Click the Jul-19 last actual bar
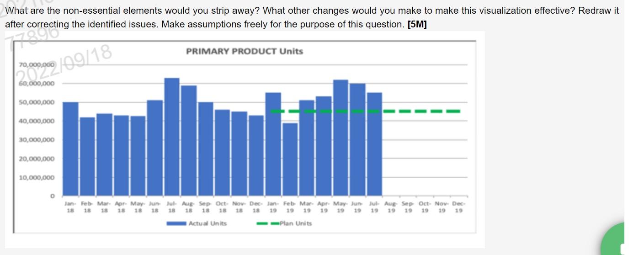Screen dimensions: 644x255 tap(374, 144)
